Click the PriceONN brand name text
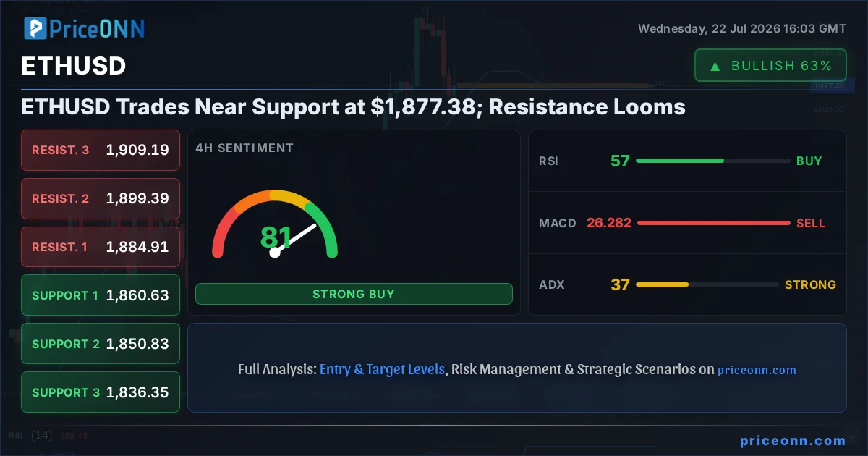Viewport: 868px width, 456px height. coord(97,28)
